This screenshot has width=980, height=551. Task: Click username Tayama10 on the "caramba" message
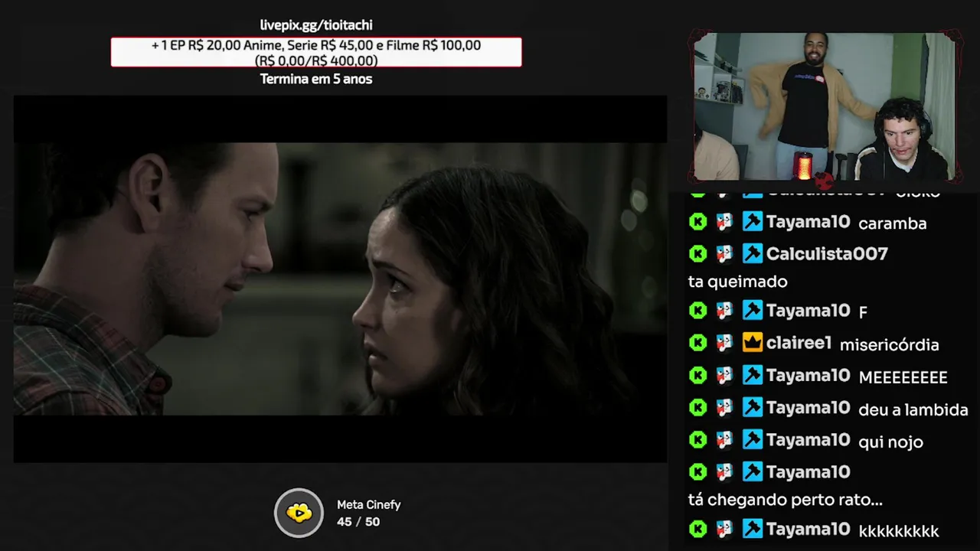coord(808,222)
